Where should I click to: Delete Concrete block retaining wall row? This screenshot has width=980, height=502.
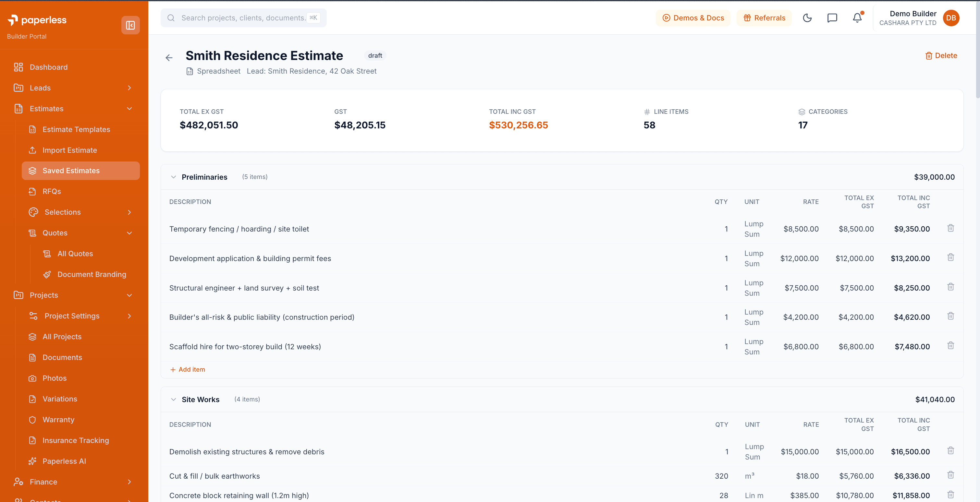point(950,495)
